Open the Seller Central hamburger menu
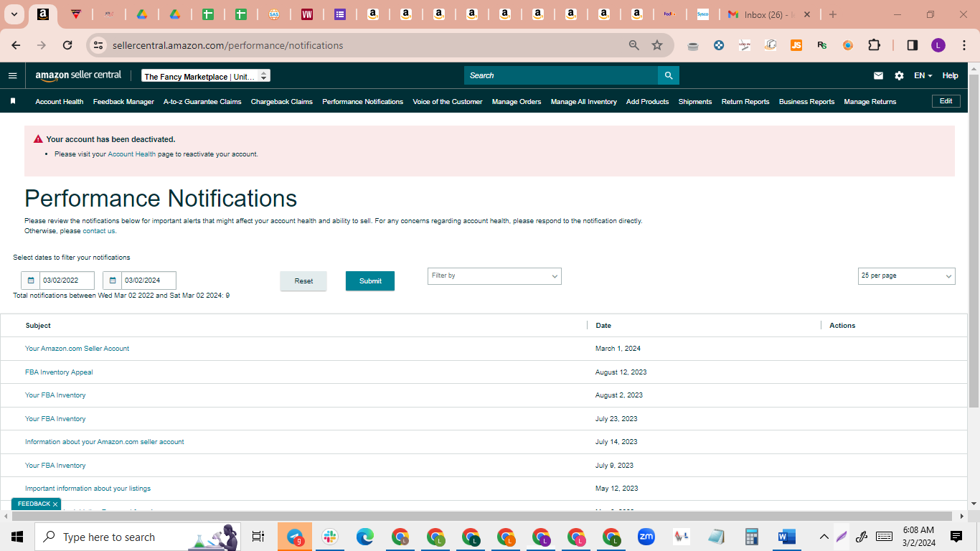The height and width of the screenshot is (551, 980). click(x=12, y=75)
